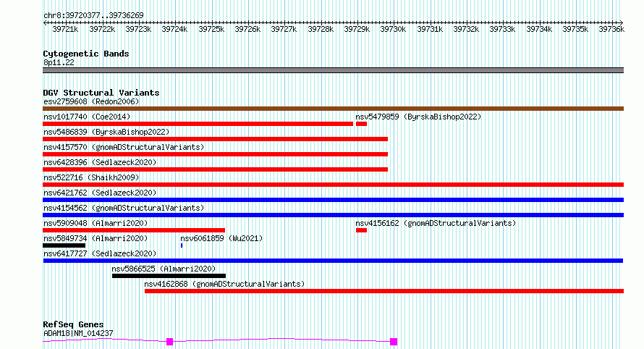Open nsv5479859 (ByrskaBishop2022) variant label
This screenshot has width=644, height=349.
coord(418,117)
